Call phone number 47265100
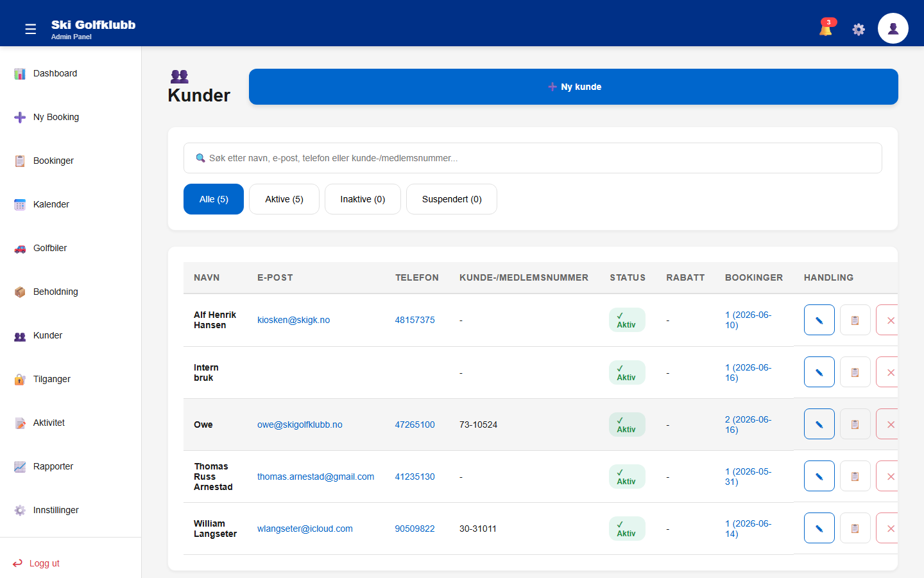This screenshot has height=578, width=924. point(415,425)
